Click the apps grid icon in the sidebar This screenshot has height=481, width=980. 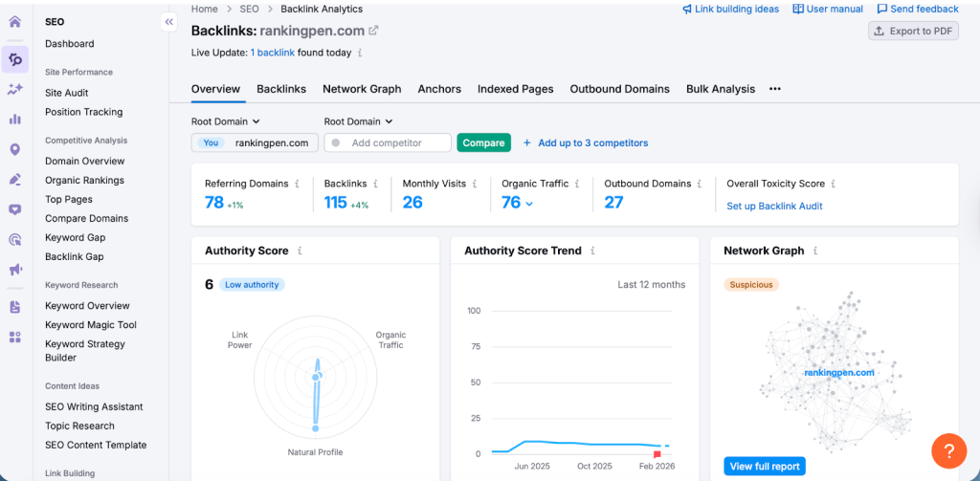tap(14, 337)
